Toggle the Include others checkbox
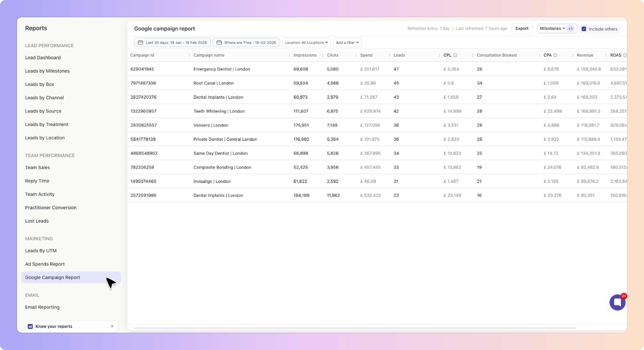 (x=584, y=29)
